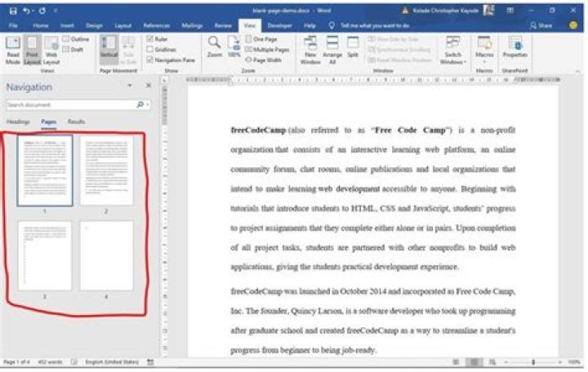This screenshot has height=372, width=588.
Task: Click Arrange All windows icon
Action: [x=332, y=49]
